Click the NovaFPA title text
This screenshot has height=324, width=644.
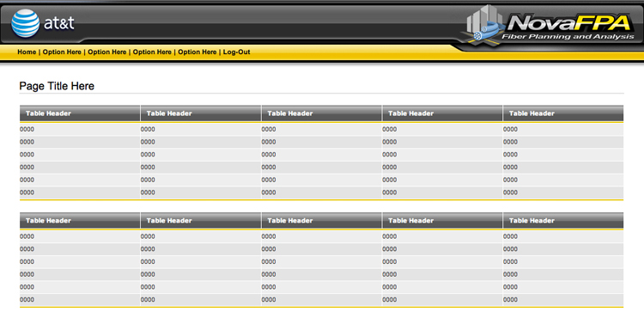pyautogui.click(x=568, y=23)
